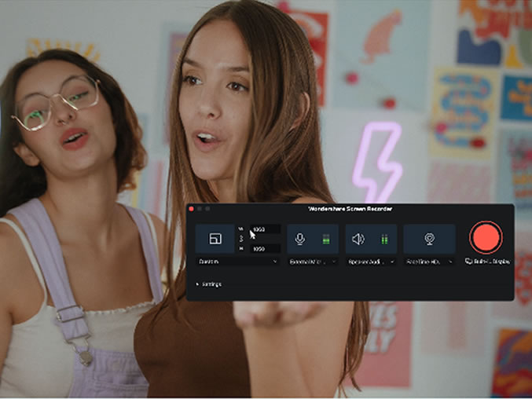Select the custom capture area icon

tap(215, 239)
